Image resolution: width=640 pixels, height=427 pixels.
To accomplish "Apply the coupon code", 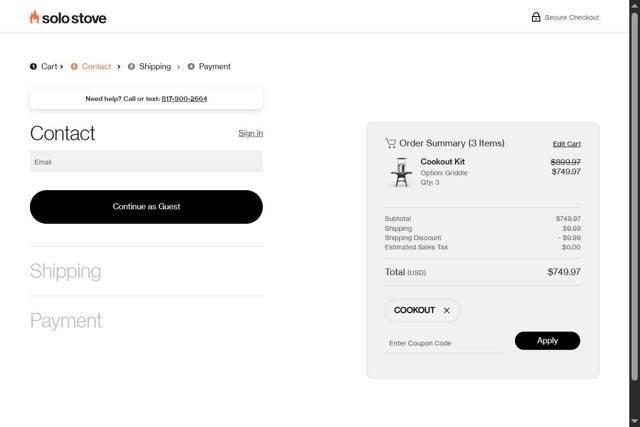I will click(547, 341).
